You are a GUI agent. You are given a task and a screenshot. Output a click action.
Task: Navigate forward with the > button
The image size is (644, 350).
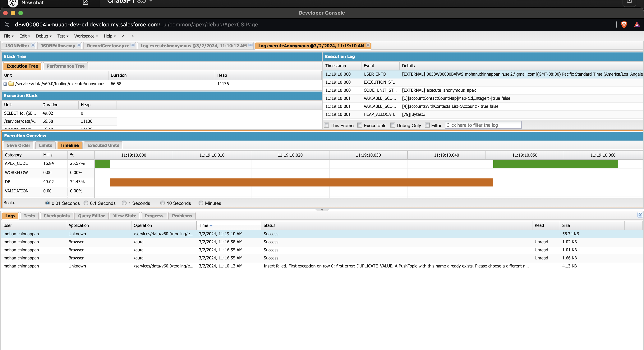tap(132, 36)
